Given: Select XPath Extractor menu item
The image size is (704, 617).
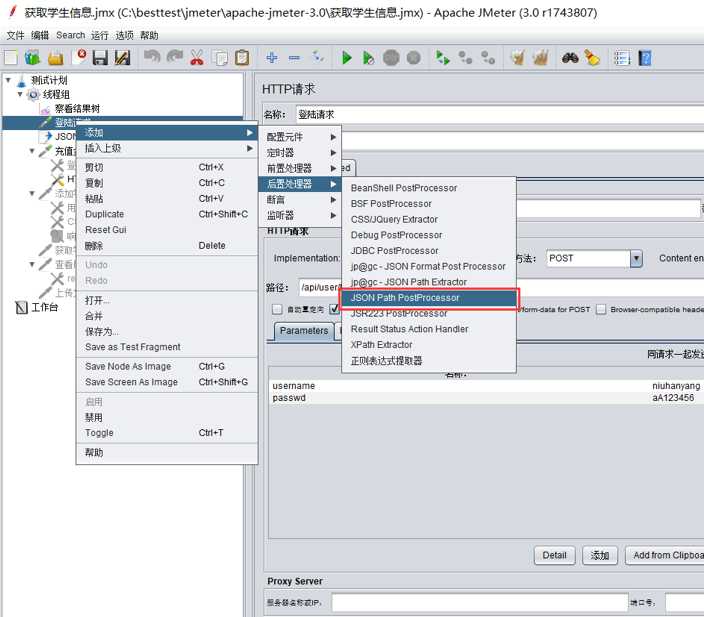Looking at the screenshot, I should 429,344.
